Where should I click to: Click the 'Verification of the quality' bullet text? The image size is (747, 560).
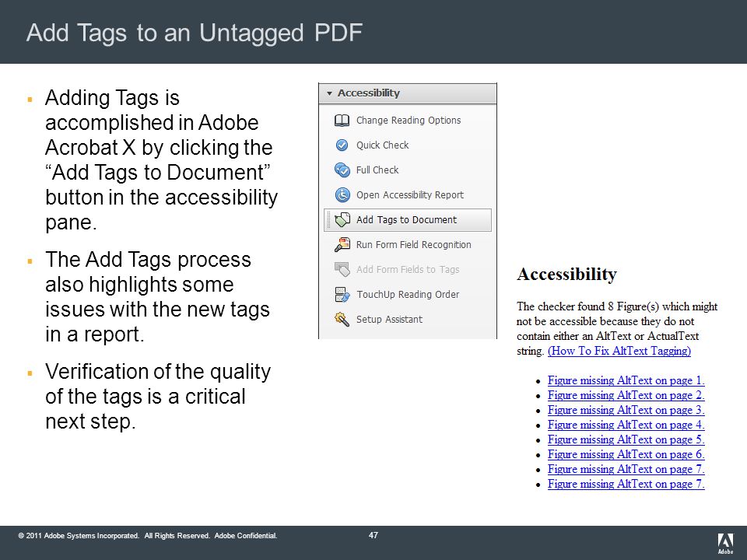158,396
